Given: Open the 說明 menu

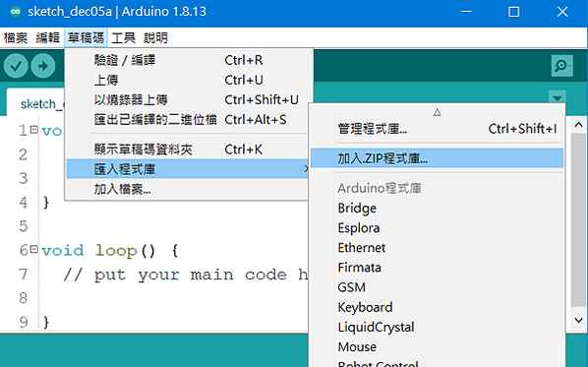Looking at the screenshot, I should 155,38.
